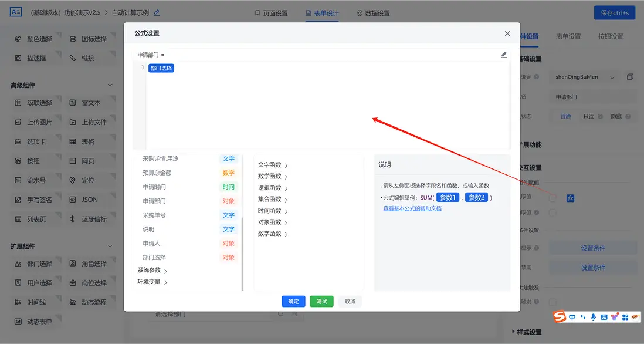Screen dimensions: 644x344
Task: Choose the 动态流程 component icon
Action: [73, 302]
